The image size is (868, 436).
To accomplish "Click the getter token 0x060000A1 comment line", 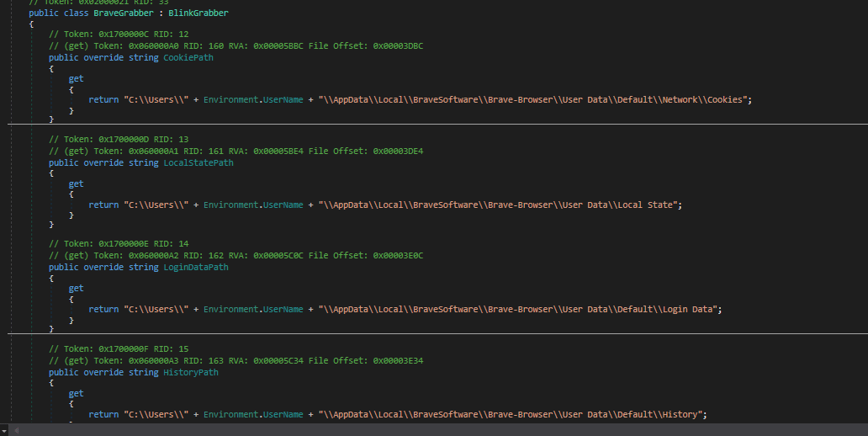I will 236,152.
